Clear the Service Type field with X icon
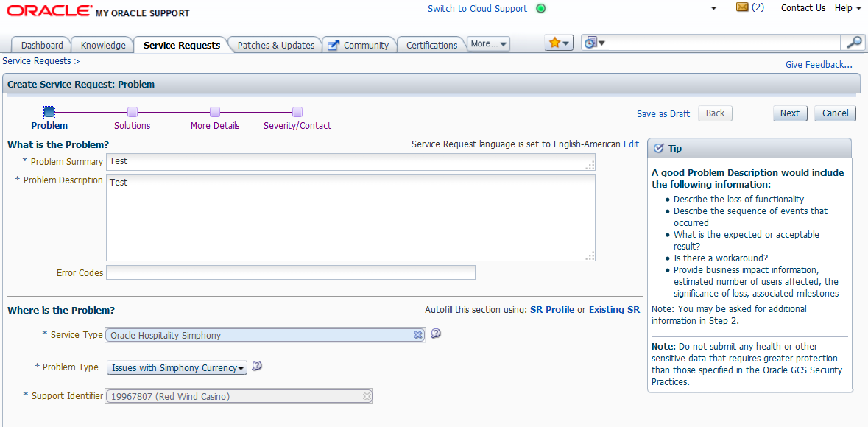Image resolution: width=868 pixels, height=427 pixels. 418,334
